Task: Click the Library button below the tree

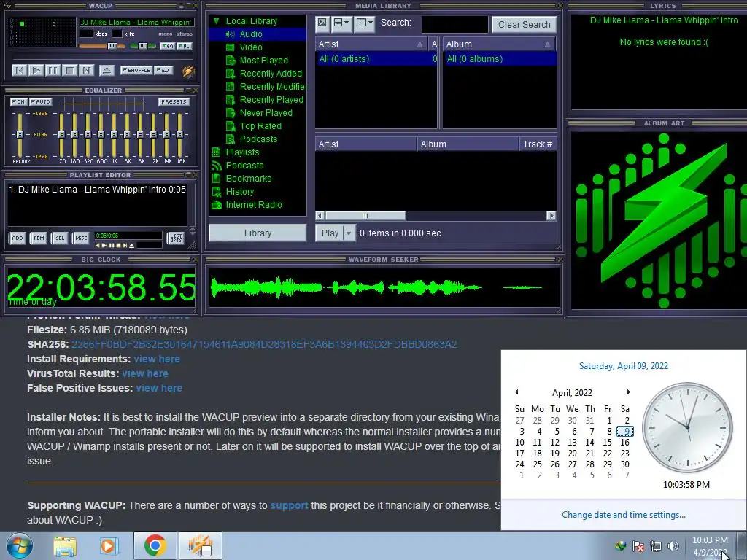Action: (258, 233)
